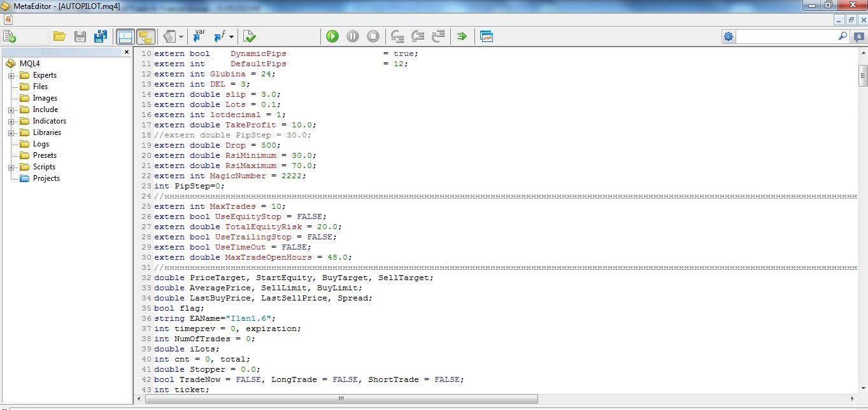Click the stop debugging button
This screenshot has width=868, height=410.
click(373, 36)
